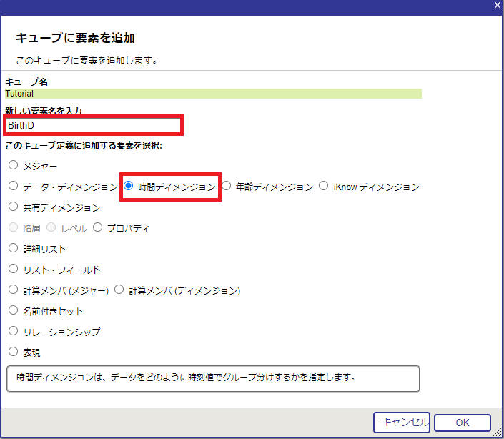The height and width of the screenshot is (439, 504).
Task: Select the プロパティ radio button
Action: pyautogui.click(x=98, y=228)
